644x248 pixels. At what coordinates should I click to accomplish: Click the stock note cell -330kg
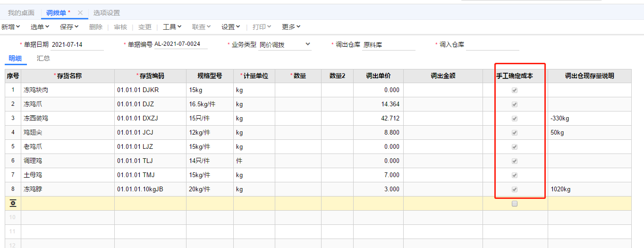(590, 119)
